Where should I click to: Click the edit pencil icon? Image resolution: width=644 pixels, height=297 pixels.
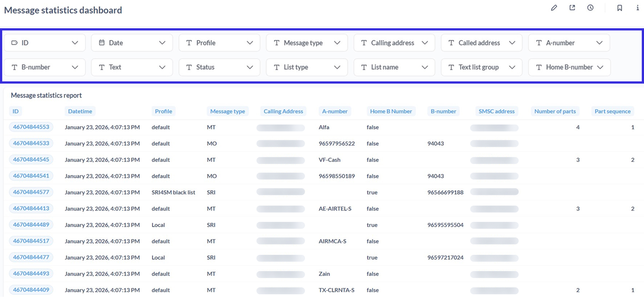tap(554, 8)
